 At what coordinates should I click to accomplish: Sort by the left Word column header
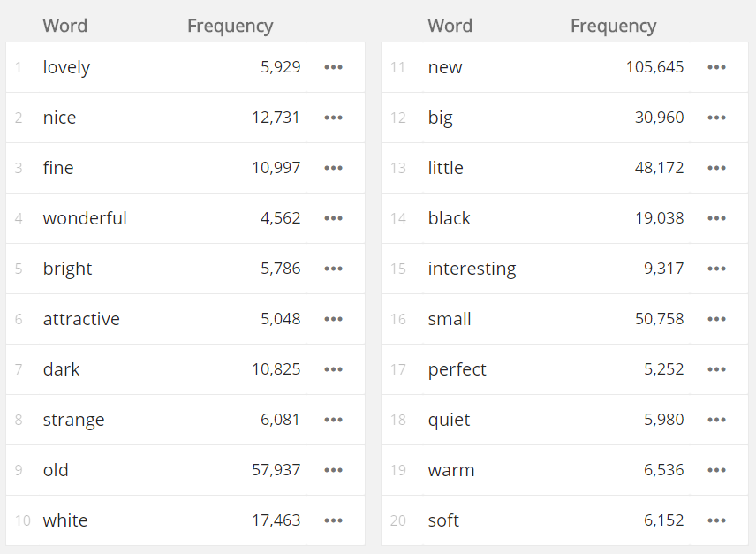pos(64,26)
